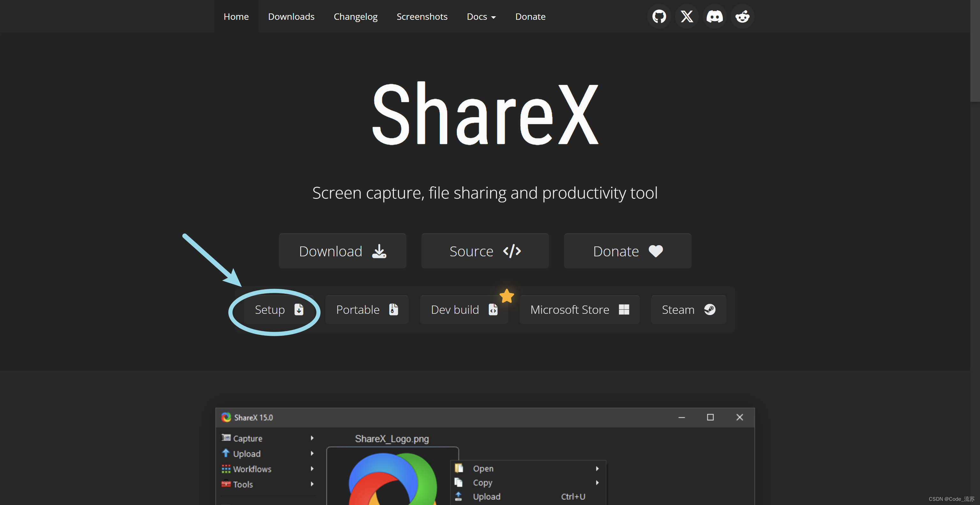Click the Tools toolbox icon

coord(226,484)
